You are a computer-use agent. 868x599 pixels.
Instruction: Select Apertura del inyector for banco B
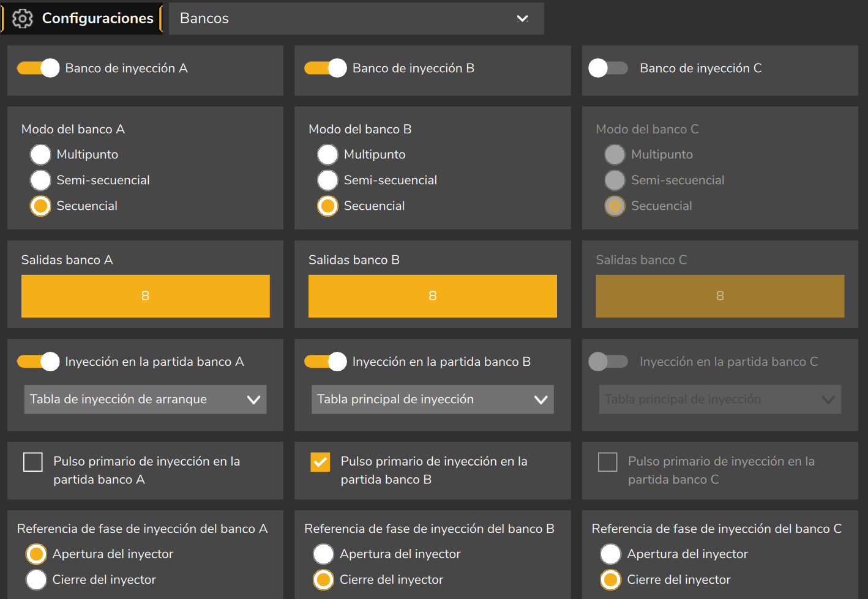pos(323,554)
